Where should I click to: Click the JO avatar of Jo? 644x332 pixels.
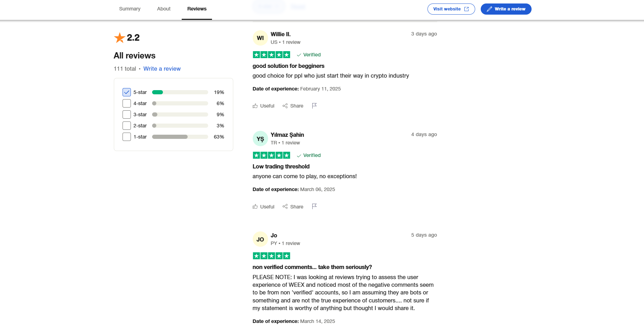click(260, 239)
